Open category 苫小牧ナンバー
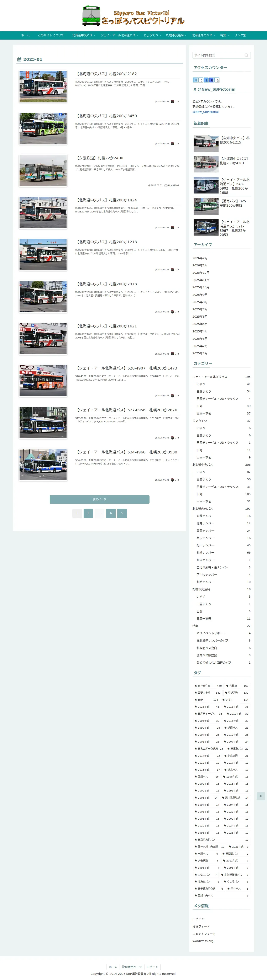The height and width of the screenshot is (980, 267). (223, 575)
